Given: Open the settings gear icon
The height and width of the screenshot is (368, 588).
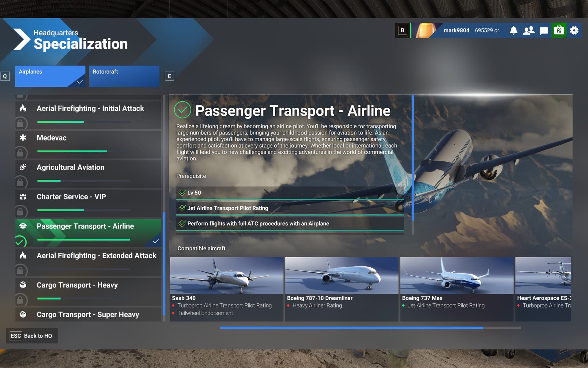Looking at the screenshot, I should click(x=574, y=30).
